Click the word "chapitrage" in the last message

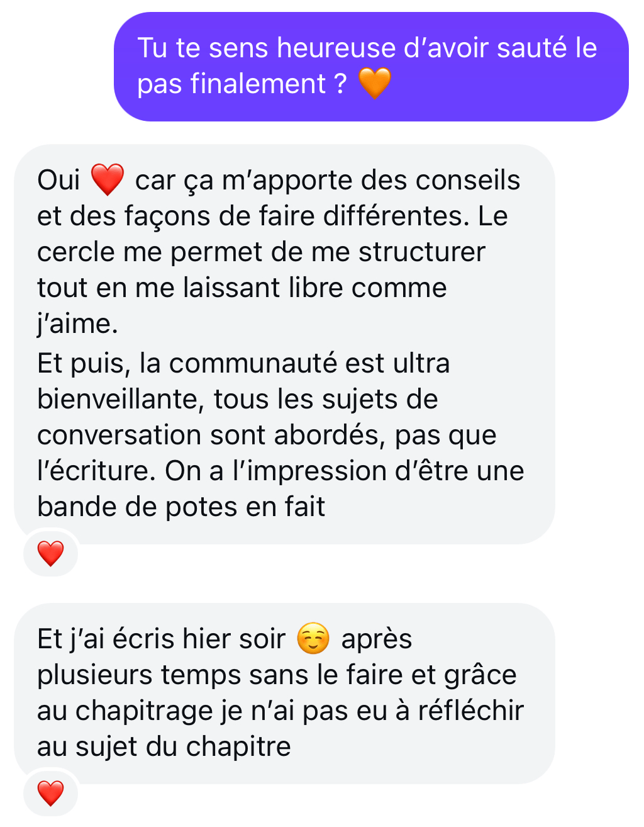point(145,711)
